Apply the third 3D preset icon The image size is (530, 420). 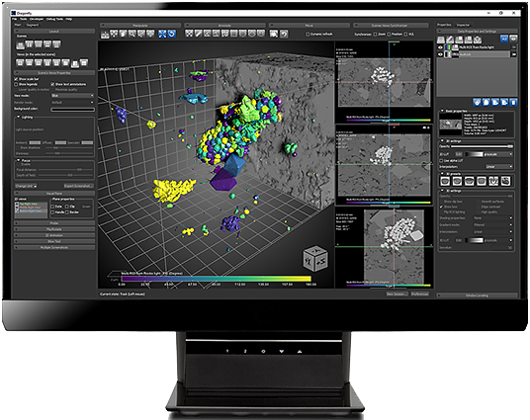click(469, 182)
